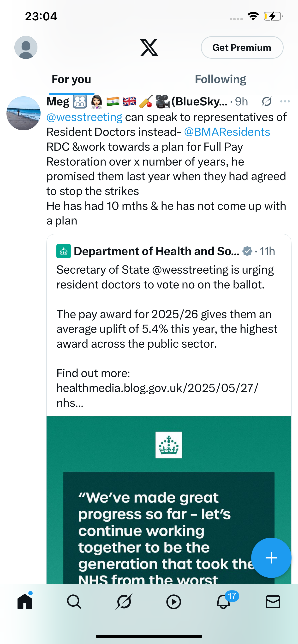This screenshot has height=644, width=298.
Task: Open the quoted post's green quote image
Action: coord(169,500)
